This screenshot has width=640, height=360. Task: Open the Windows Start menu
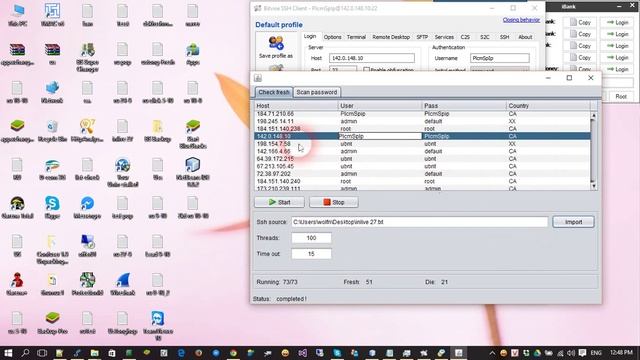coord(8,353)
